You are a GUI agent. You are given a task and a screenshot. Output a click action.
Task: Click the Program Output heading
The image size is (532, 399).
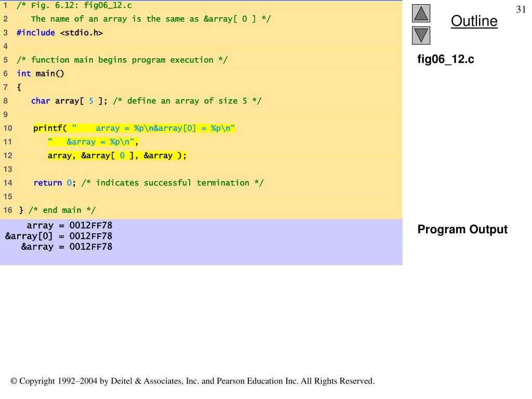pyautogui.click(x=462, y=230)
